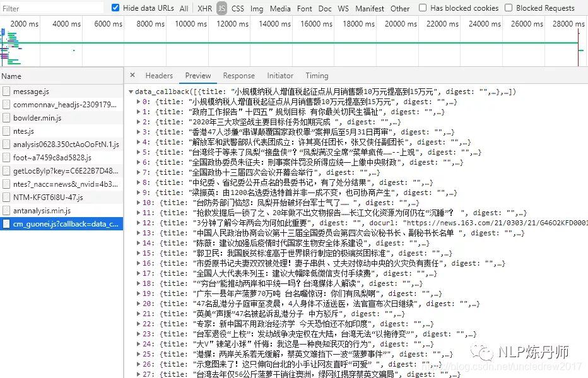Select the JS filter type
588x378 pixels.
coord(221,8)
